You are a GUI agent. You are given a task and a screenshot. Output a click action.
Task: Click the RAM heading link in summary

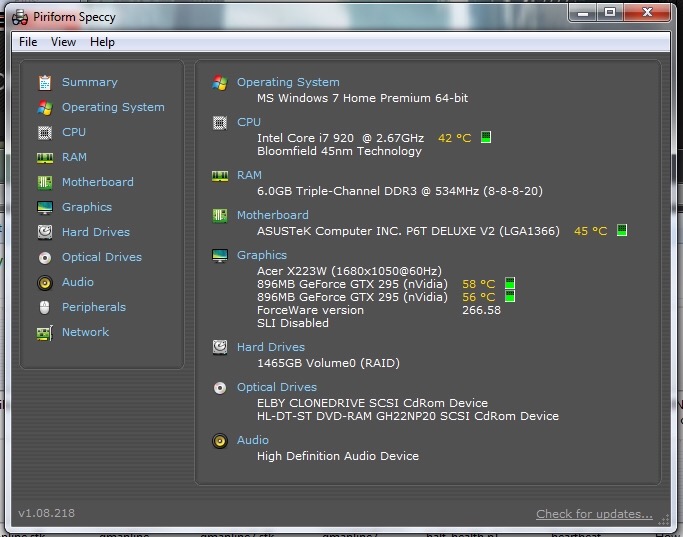point(249,175)
